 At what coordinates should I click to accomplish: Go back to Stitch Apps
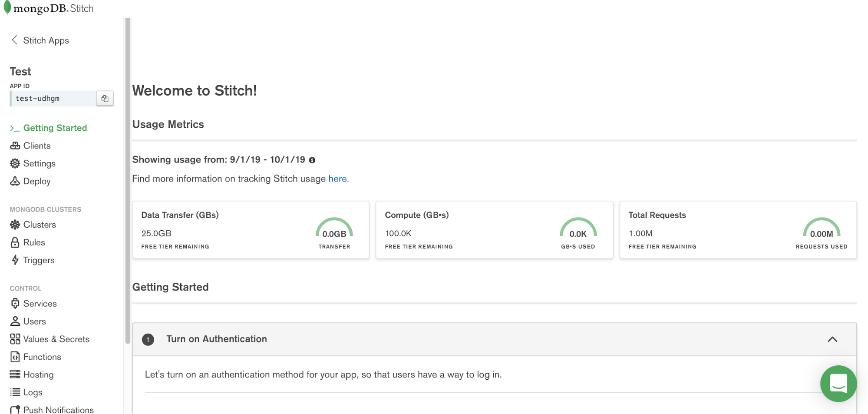point(46,40)
